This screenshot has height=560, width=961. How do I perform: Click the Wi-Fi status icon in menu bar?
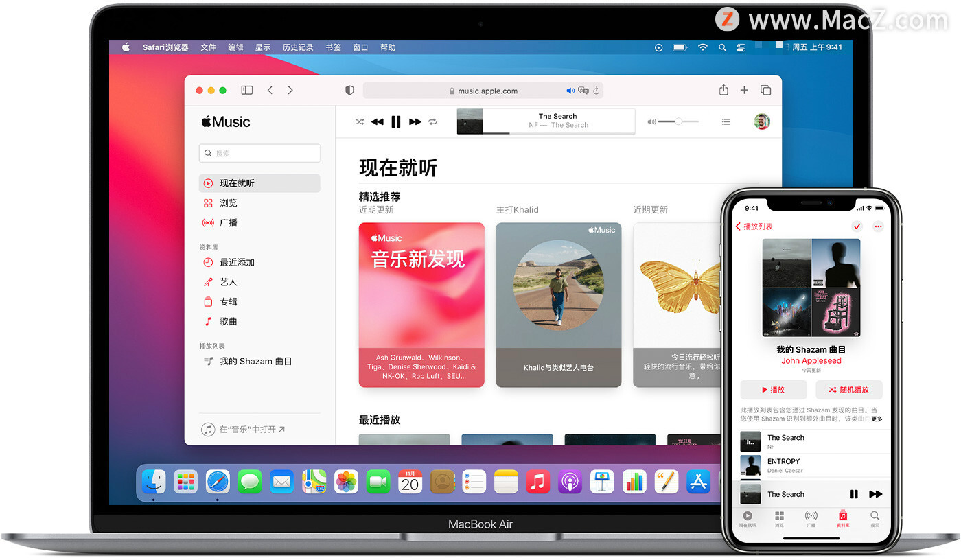pyautogui.click(x=702, y=47)
